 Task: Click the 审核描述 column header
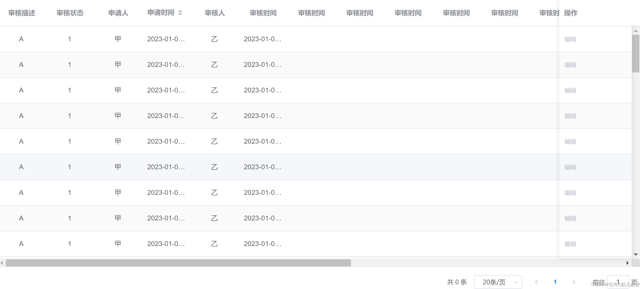click(22, 13)
